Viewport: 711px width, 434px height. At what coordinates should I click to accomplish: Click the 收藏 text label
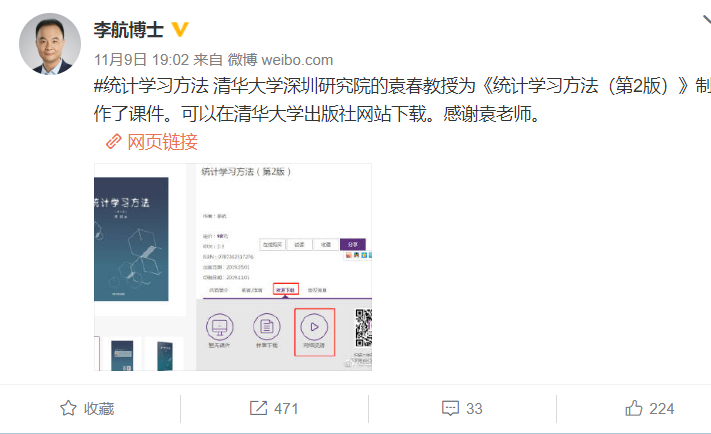click(99, 408)
